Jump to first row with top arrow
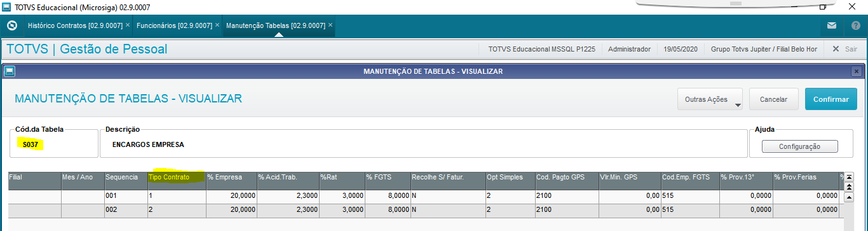 click(849, 176)
